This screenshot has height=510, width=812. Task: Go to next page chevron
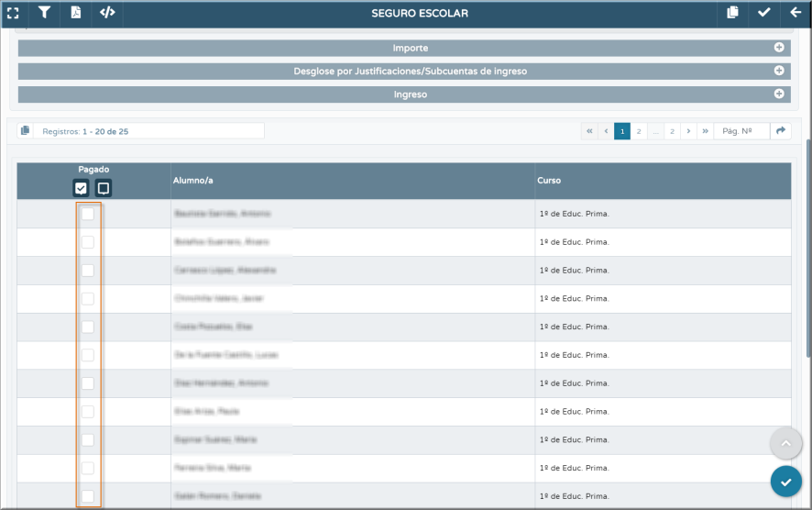click(689, 131)
